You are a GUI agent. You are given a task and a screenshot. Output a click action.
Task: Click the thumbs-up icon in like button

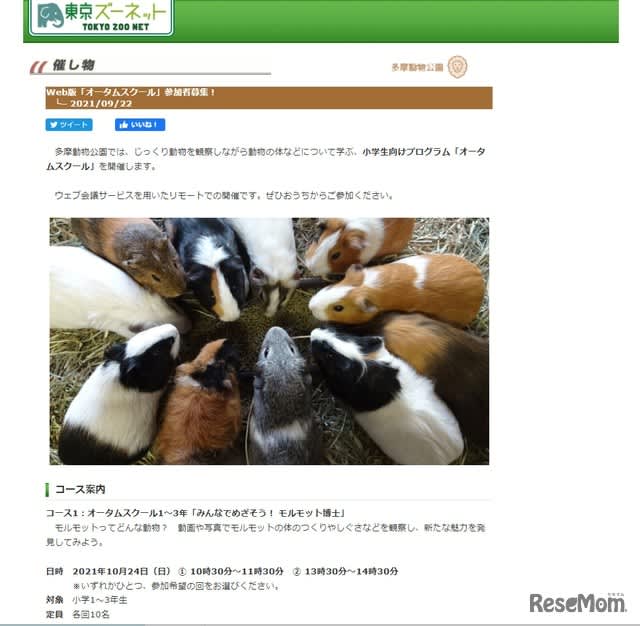(124, 125)
